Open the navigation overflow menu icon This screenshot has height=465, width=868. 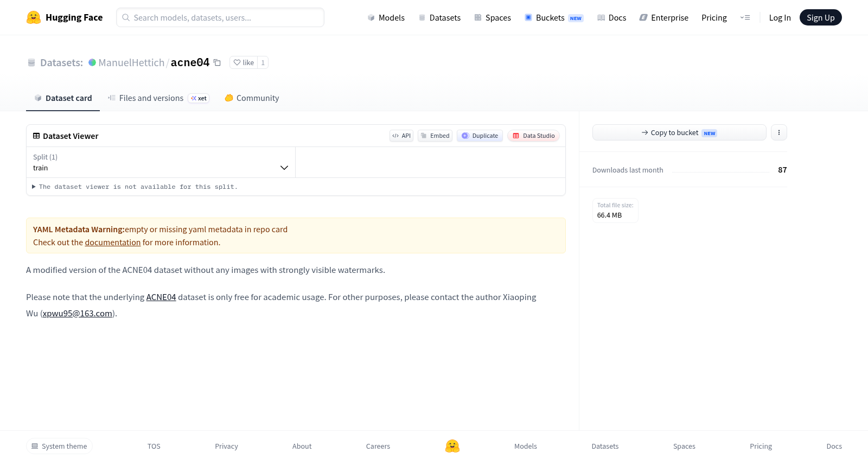click(745, 17)
